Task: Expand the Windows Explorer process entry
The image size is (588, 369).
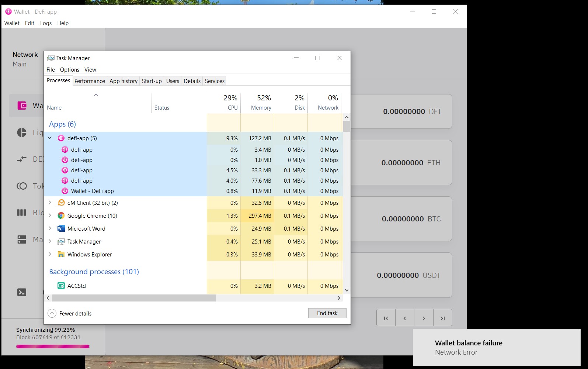Action: [x=50, y=254]
